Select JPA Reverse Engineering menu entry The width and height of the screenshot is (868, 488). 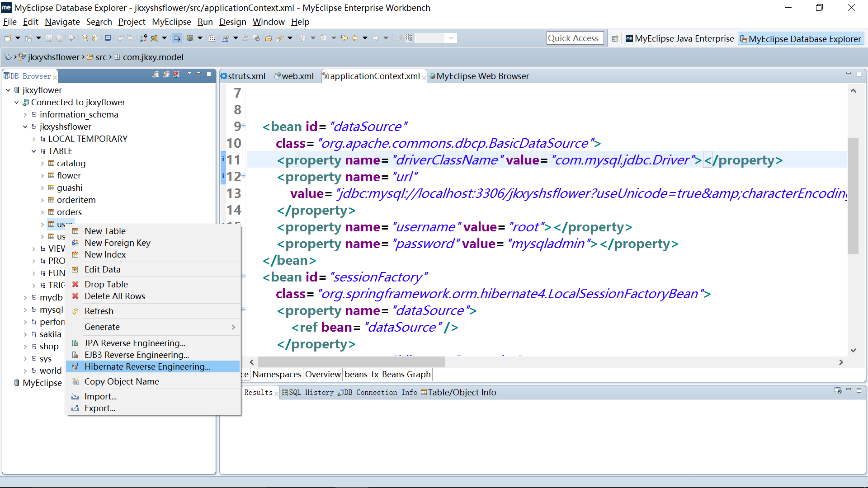click(153, 343)
